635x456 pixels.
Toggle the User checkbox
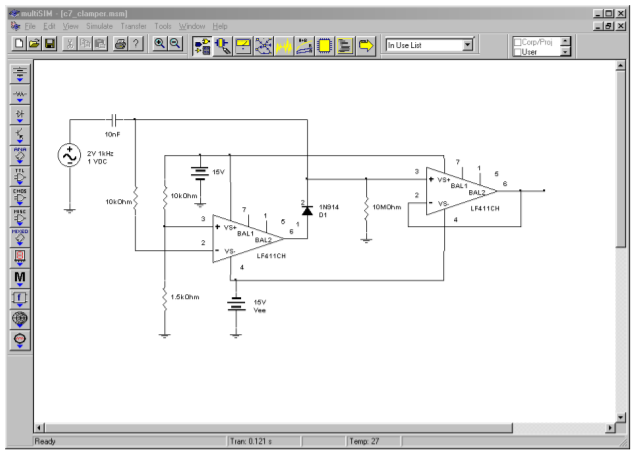(518, 51)
